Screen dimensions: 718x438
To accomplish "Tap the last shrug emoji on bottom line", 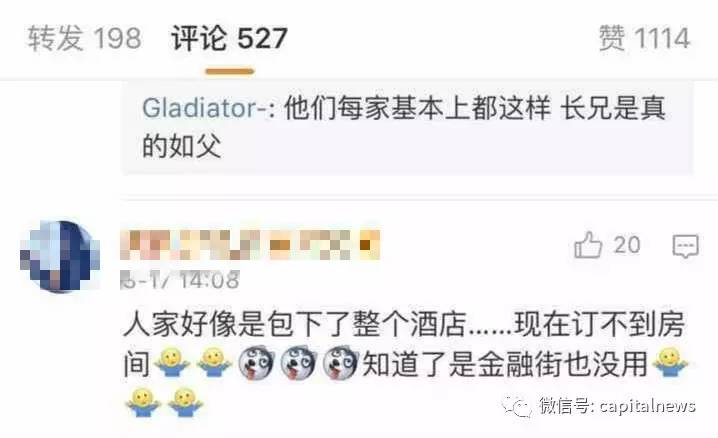I will [185, 403].
